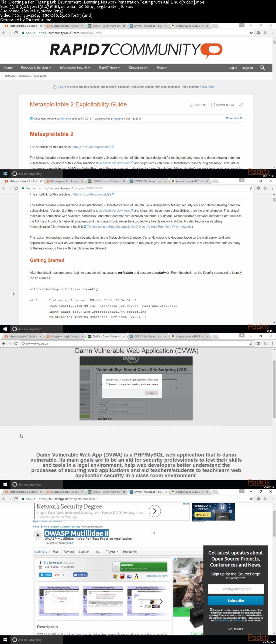Switch to the Files tab on the Mutillidae project
The width and height of the screenshot is (276, 644).
tap(55, 551)
